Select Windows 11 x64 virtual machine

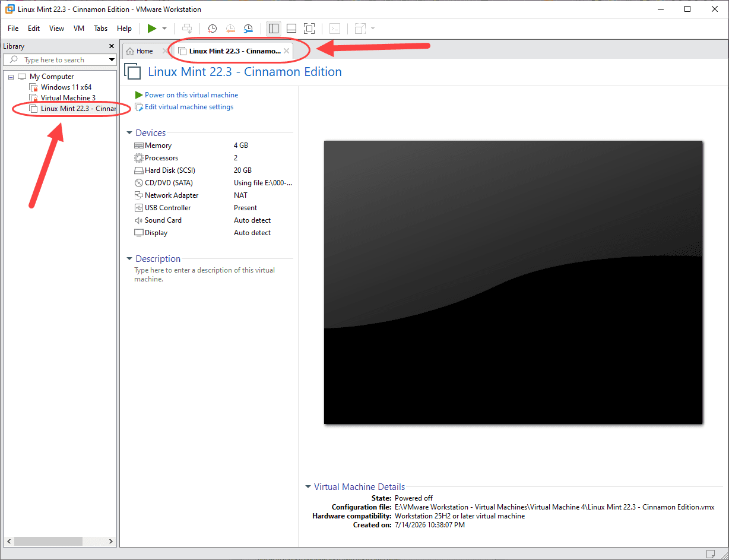tap(66, 87)
